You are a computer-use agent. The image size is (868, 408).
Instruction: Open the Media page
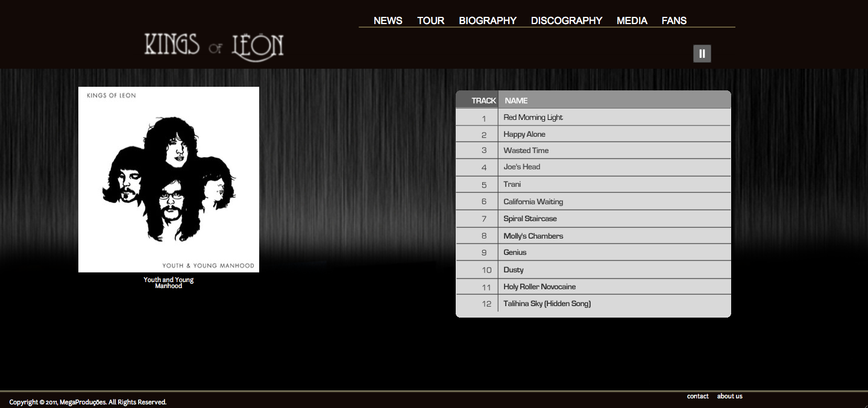pyautogui.click(x=632, y=20)
